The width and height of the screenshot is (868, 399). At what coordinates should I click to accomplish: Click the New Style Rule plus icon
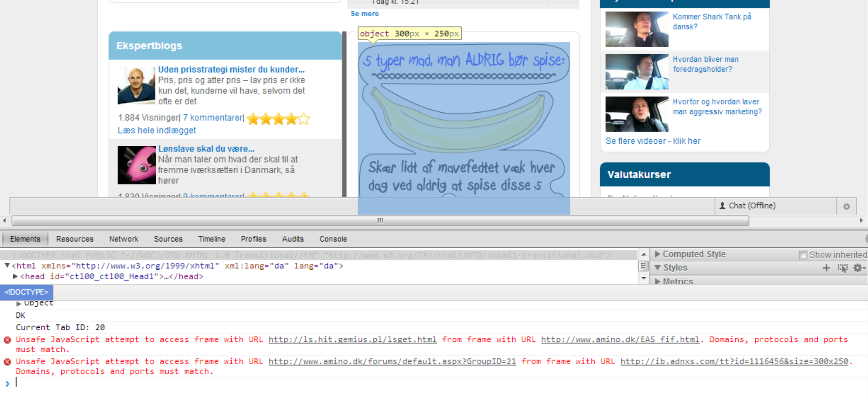826,268
